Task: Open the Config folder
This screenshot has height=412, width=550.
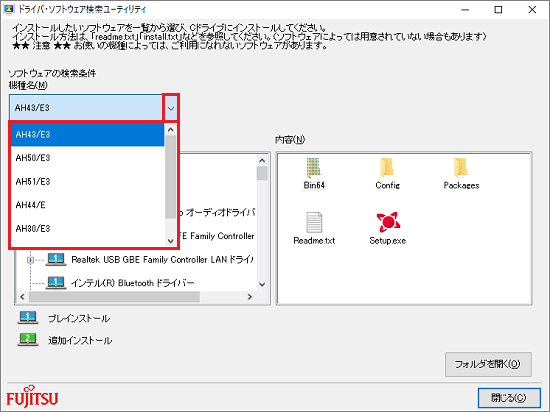Action: pyautogui.click(x=387, y=168)
